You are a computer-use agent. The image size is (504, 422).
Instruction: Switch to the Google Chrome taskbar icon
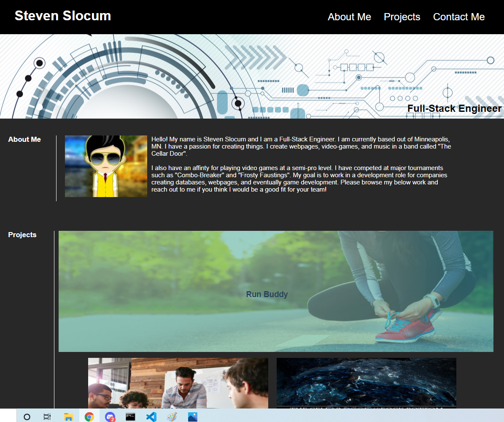(x=89, y=417)
